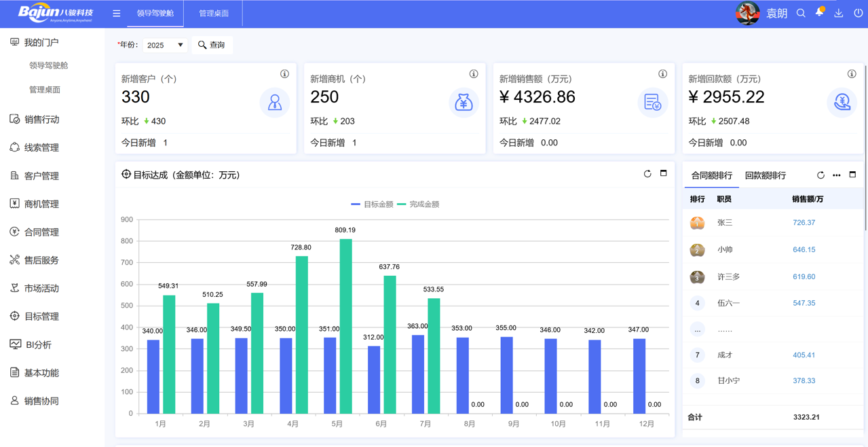Toggle 目标金额 legend series

[x=372, y=204]
